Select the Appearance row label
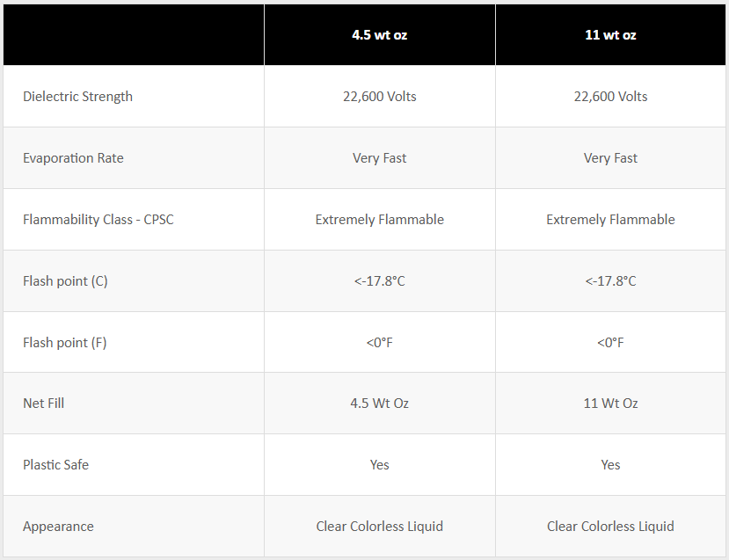 (58, 527)
